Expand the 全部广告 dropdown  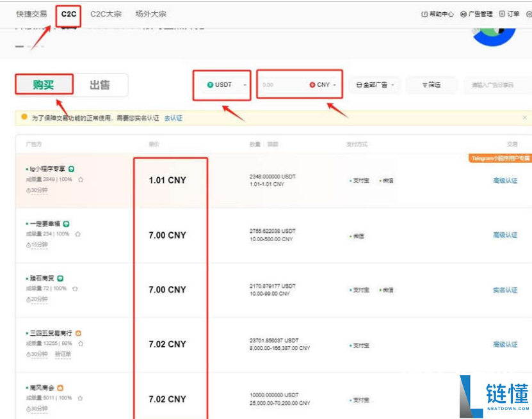pos(375,84)
